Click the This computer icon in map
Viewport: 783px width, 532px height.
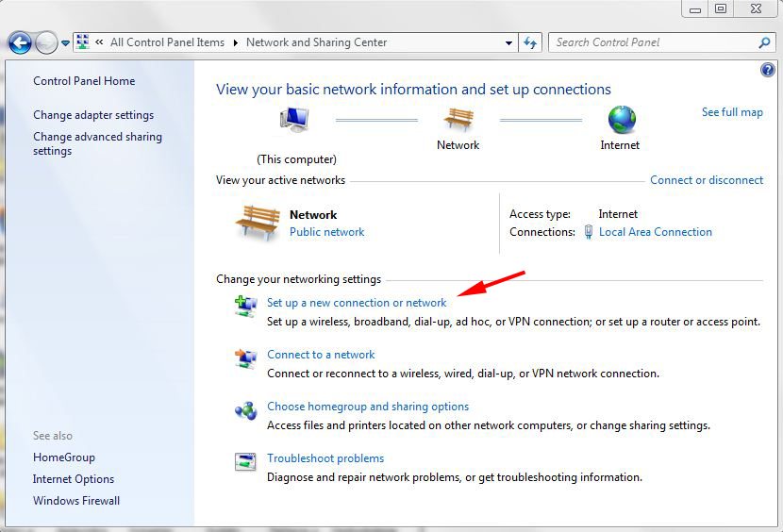294,120
